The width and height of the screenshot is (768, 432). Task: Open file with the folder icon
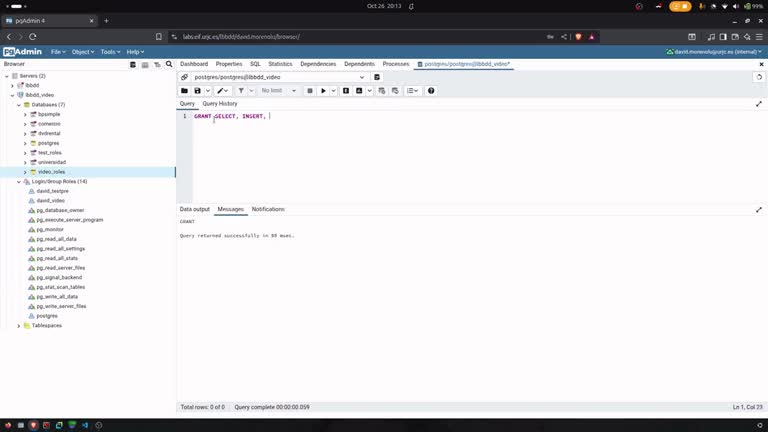[184, 91]
